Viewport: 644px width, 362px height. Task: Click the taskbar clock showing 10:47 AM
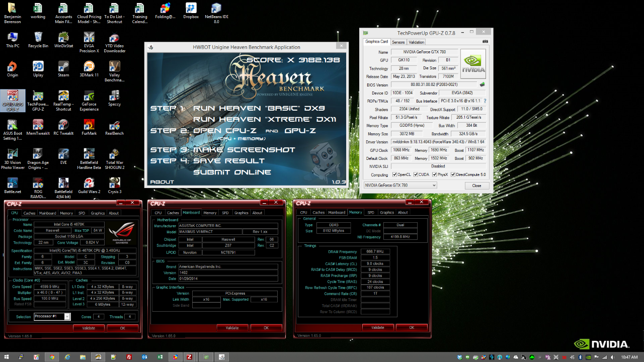click(629, 357)
